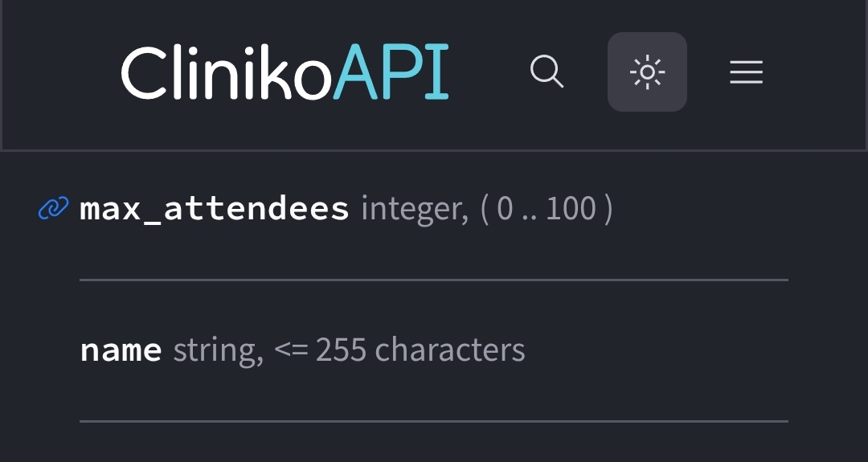Click the "<= 255 characters" constraint text
The width and height of the screenshot is (868, 462).
(x=399, y=350)
